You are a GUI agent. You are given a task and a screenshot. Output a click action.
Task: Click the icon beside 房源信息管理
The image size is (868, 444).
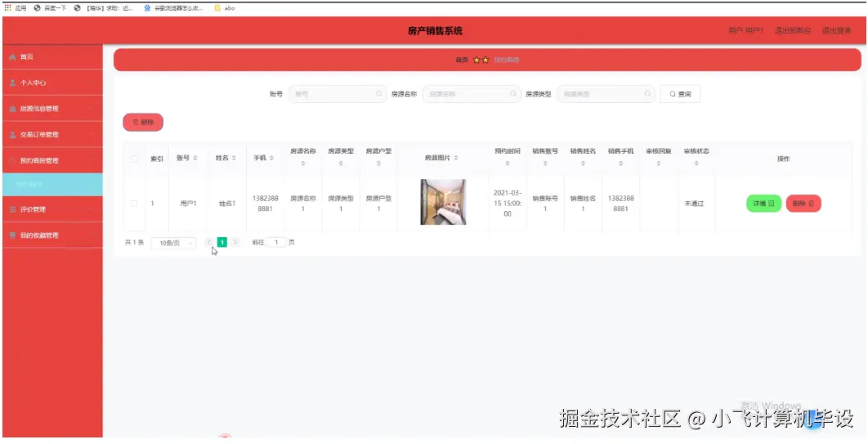click(12, 109)
